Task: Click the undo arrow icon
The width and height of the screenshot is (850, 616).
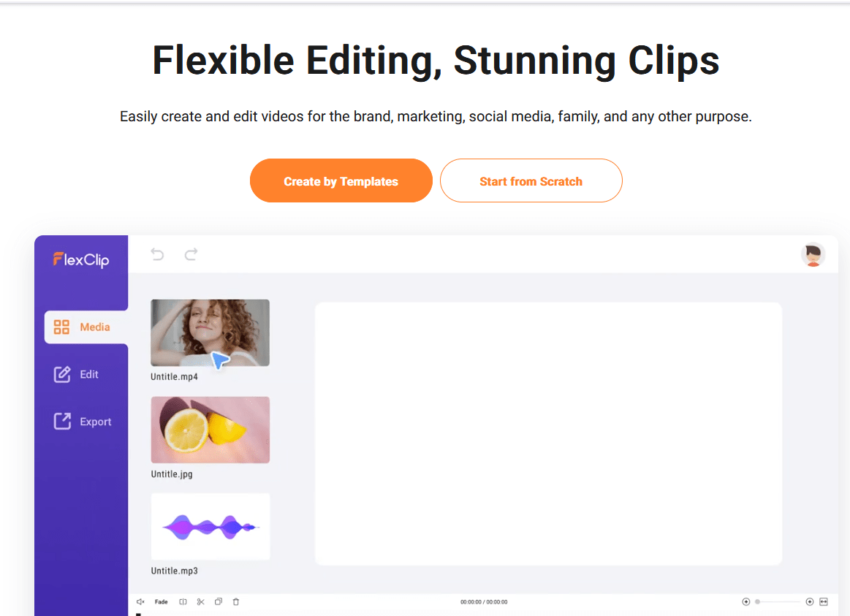Action: (x=157, y=254)
